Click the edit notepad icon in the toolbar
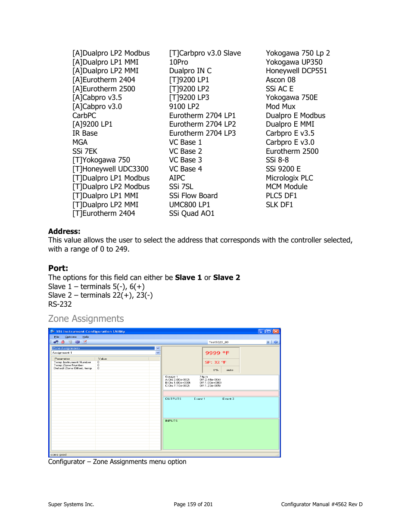Screen dimensions: 411x532 (x=84, y=342)
